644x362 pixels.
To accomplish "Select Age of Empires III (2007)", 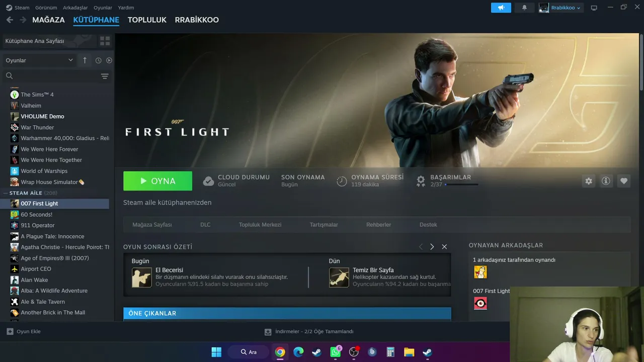I will pos(55,258).
